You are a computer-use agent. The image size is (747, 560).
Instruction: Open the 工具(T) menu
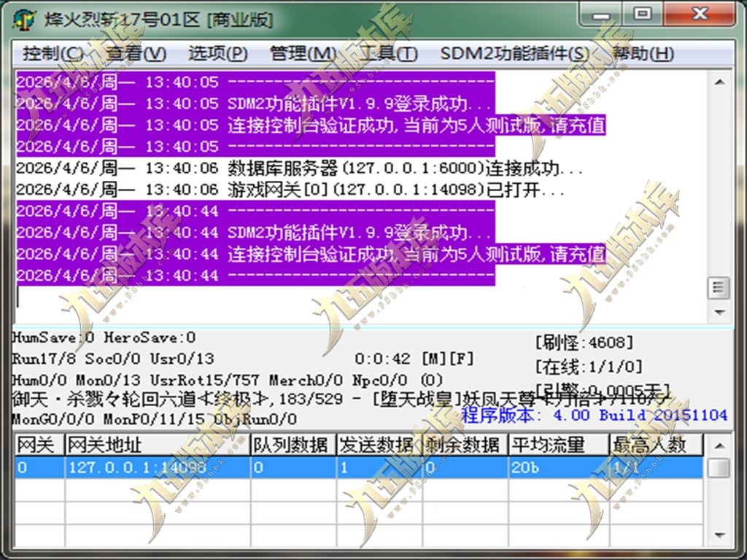coord(389,53)
